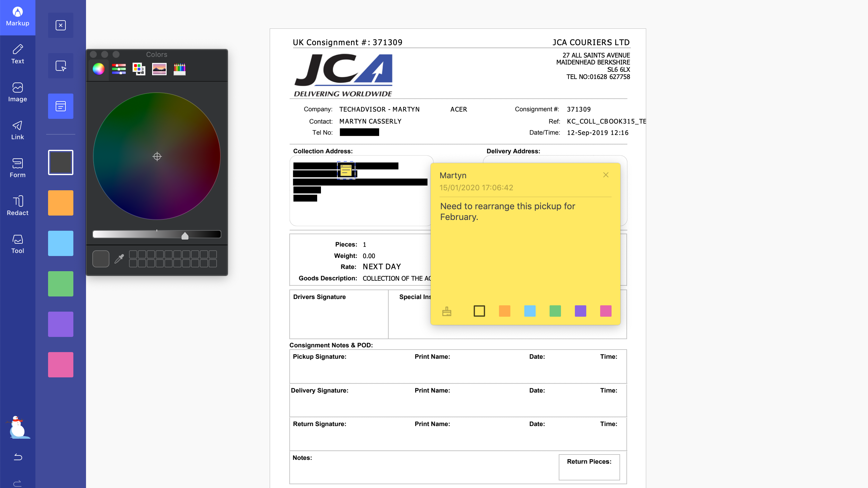Image resolution: width=868 pixels, height=488 pixels.
Task: Select color sliders tab in Colors panel
Action: 119,69
